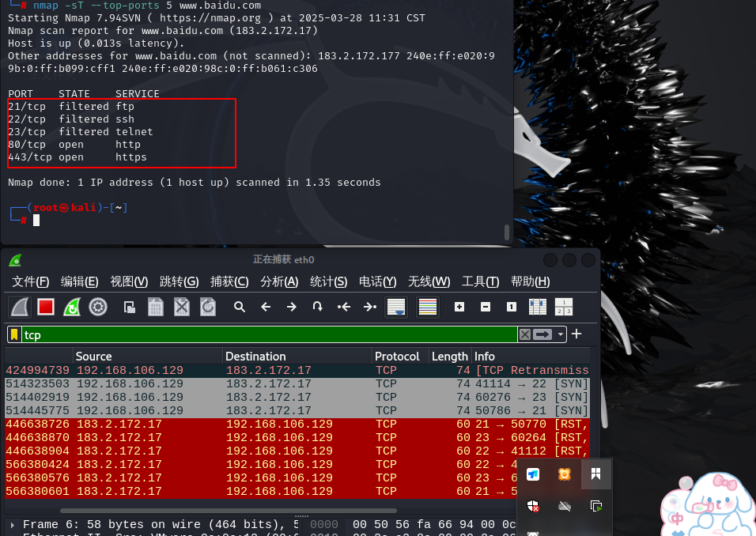Open the 工具(T) menu
The width and height of the screenshot is (756, 536).
(x=480, y=281)
